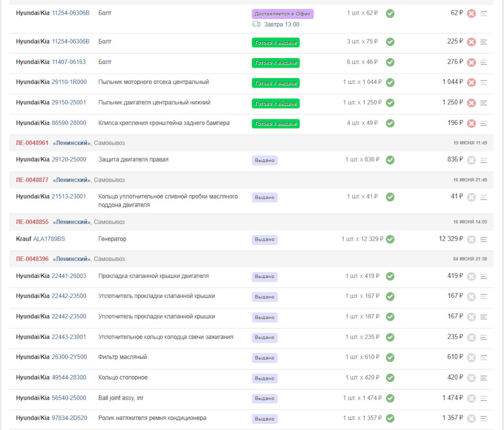Cancel the 62 ₽ Болт item

471,14
